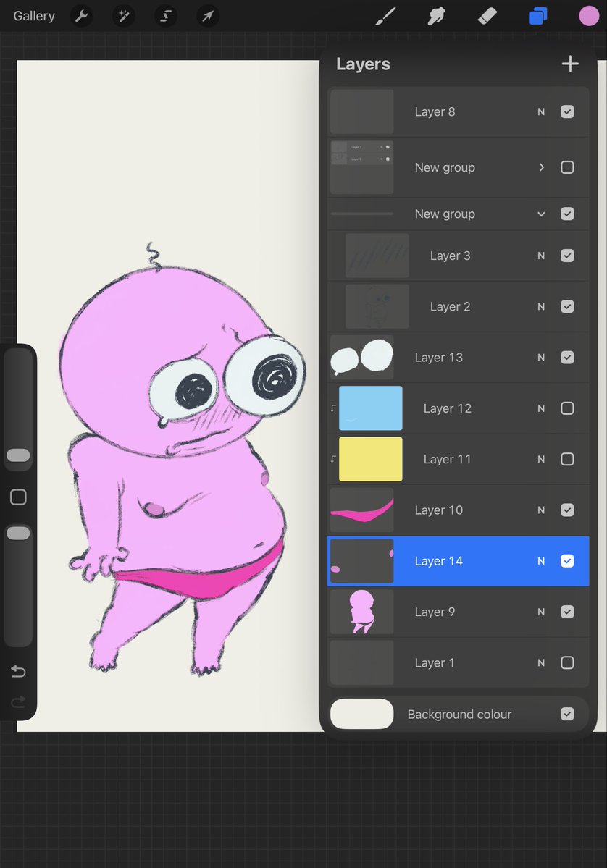Image resolution: width=607 pixels, height=868 pixels.
Task: Hide Layer 3
Action: [567, 256]
